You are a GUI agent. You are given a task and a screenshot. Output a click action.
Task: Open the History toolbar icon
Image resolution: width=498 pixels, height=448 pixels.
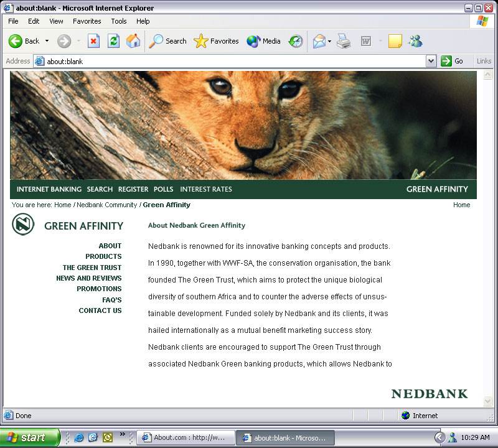[296, 41]
